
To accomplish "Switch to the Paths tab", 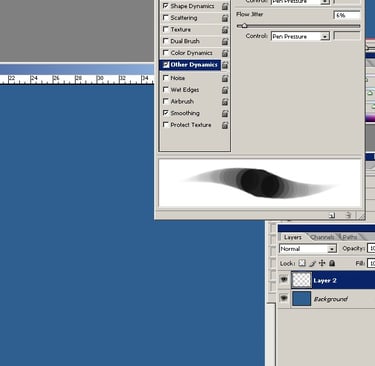I will coord(350,237).
